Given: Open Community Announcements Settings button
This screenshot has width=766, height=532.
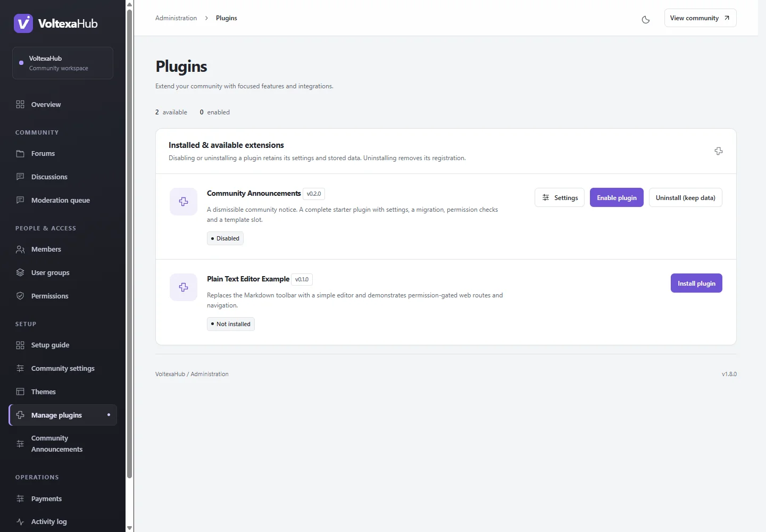Looking at the screenshot, I should (560, 197).
